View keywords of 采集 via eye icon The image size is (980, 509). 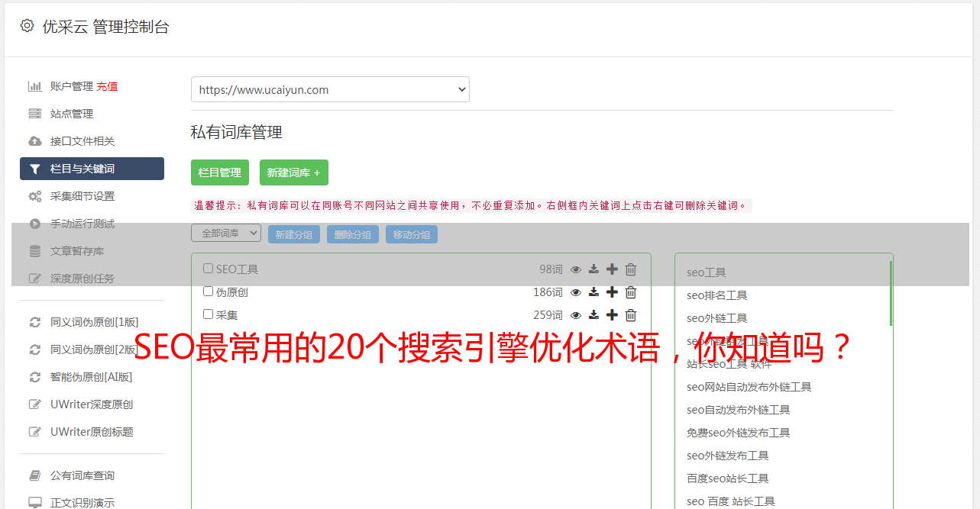coord(576,315)
